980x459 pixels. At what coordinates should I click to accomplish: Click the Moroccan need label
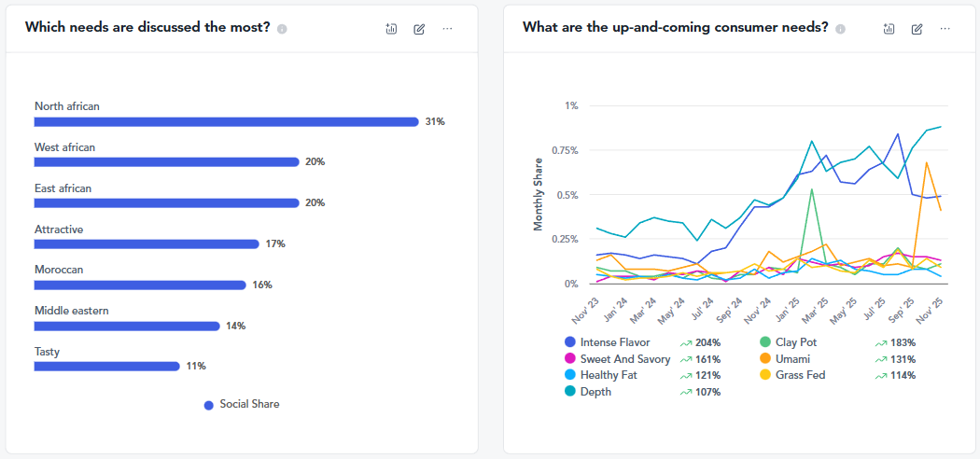pyautogui.click(x=59, y=271)
